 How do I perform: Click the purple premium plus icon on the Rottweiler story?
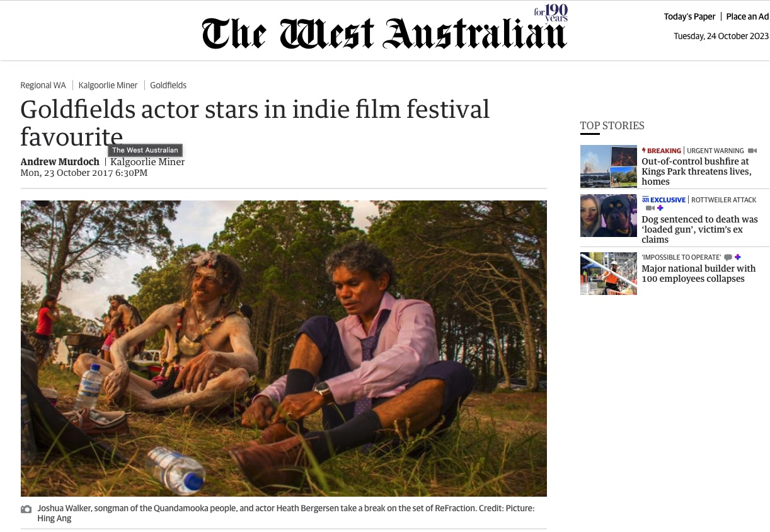(x=660, y=208)
